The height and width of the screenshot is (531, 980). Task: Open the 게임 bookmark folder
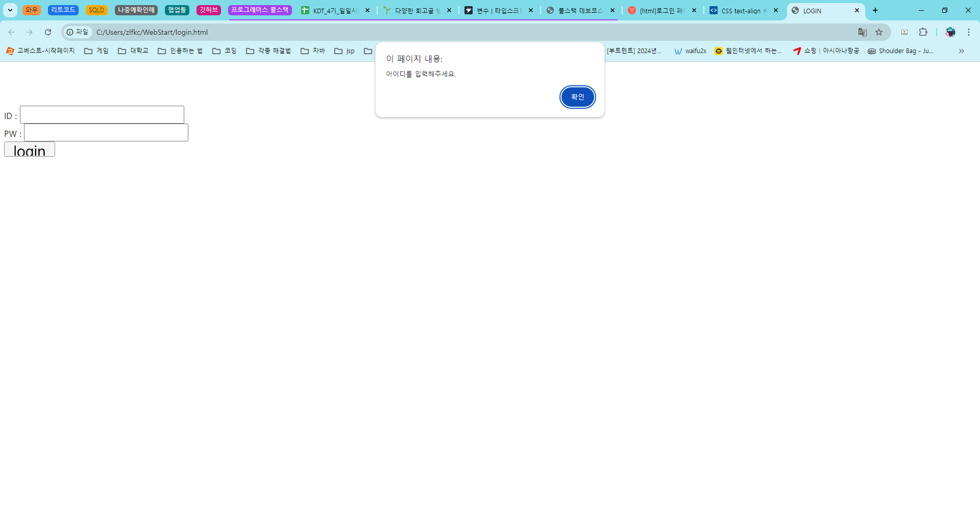(96, 51)
